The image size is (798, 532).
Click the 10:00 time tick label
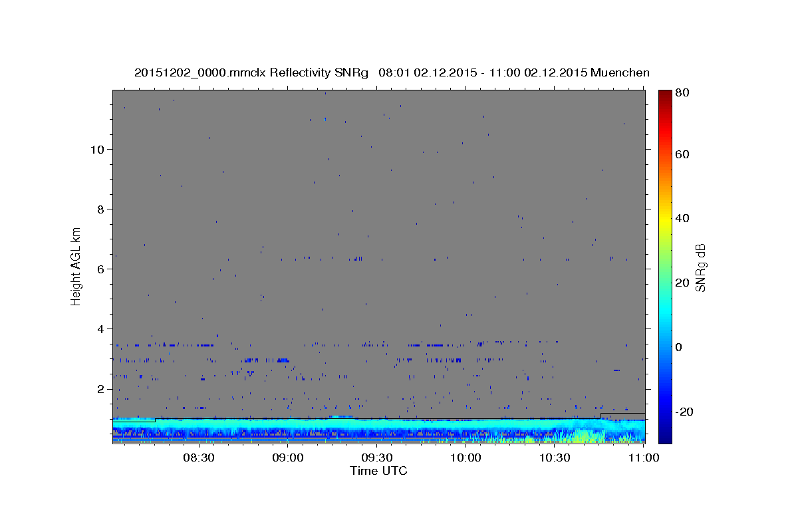[465, 458]
